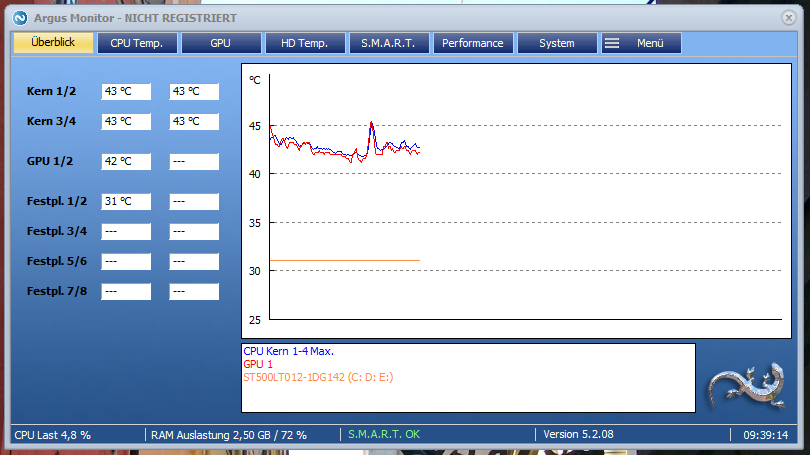Click the GPU 1/2 field showing 42 °C
Viewport: 810px width, 455px height.
click(126, 162)
